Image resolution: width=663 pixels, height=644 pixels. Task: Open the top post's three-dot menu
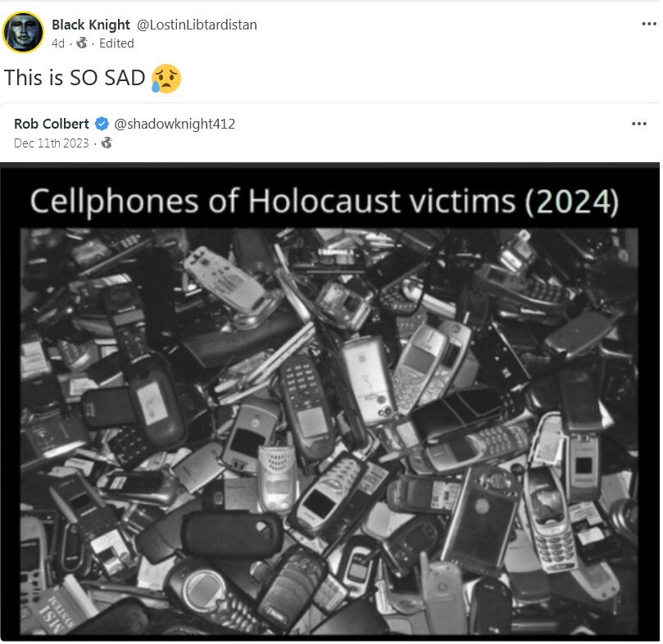pyautogui.click(x=648, y=24)
